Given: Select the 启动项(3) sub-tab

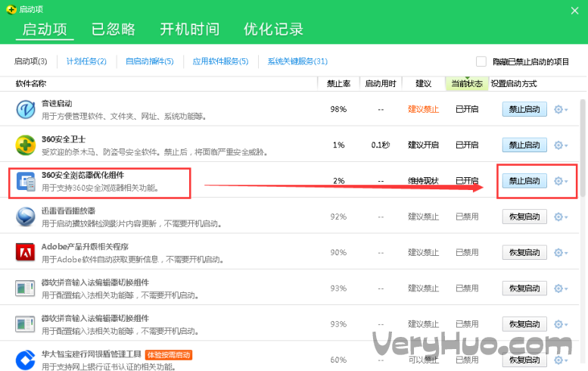Looking at the screenshot, I should tap(31, 61).
